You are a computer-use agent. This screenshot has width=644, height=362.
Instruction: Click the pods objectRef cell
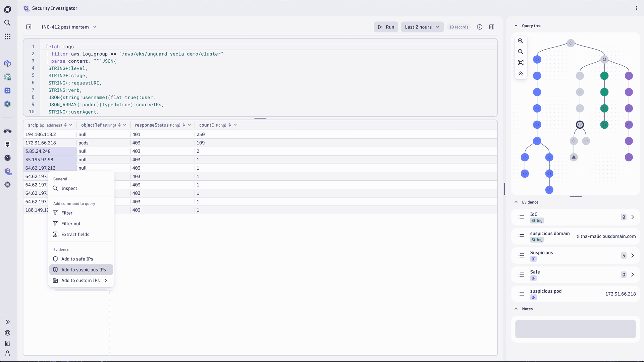pyautogui.click(x=103, y=143)
